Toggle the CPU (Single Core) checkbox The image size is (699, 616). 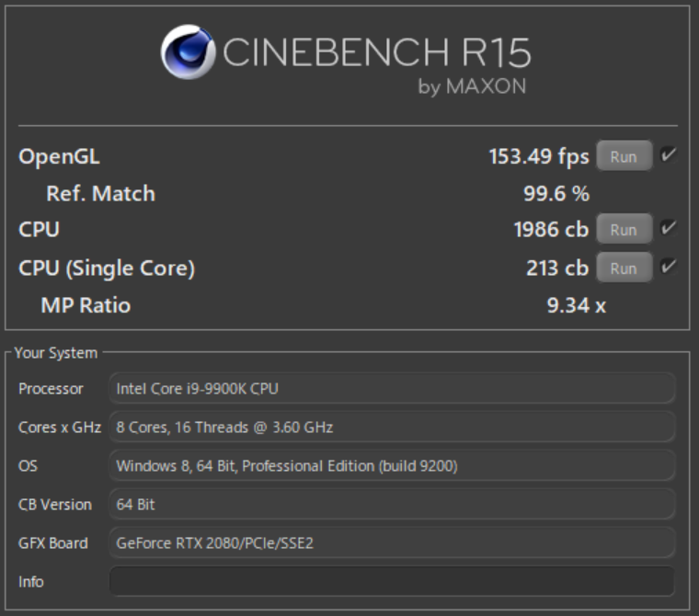(669, 268)
